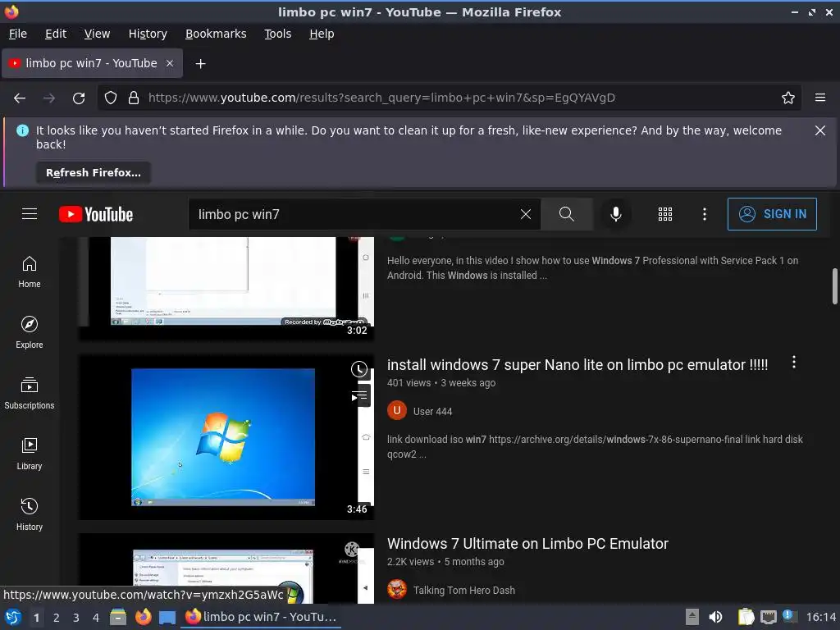Open the Tools menu
840x630 pixels.
pos(277,34)
